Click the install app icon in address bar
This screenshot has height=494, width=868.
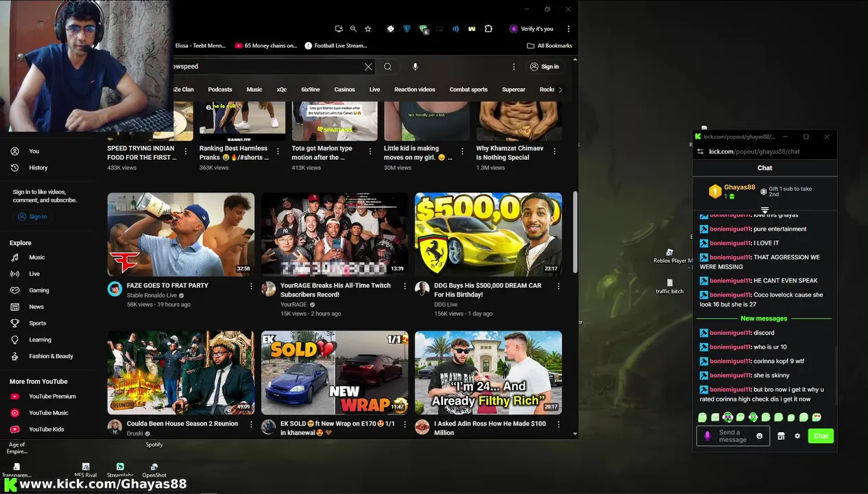pyautogui.click(x=339, y=29)
